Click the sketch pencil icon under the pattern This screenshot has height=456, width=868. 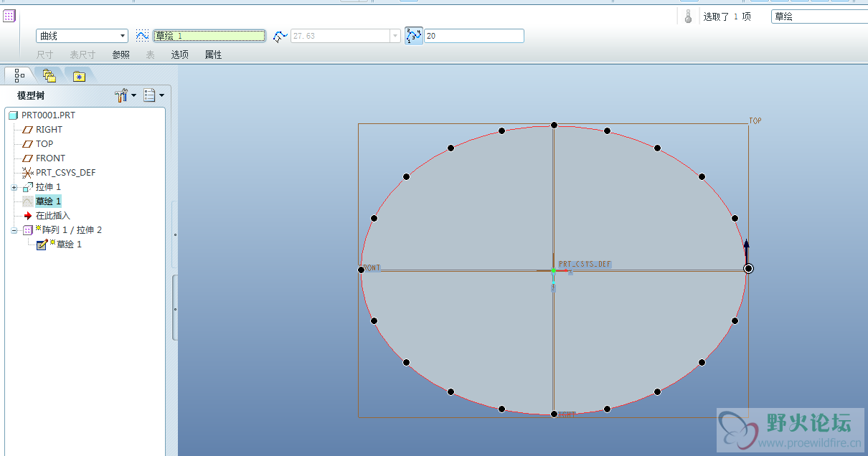[x=42, y=244]
